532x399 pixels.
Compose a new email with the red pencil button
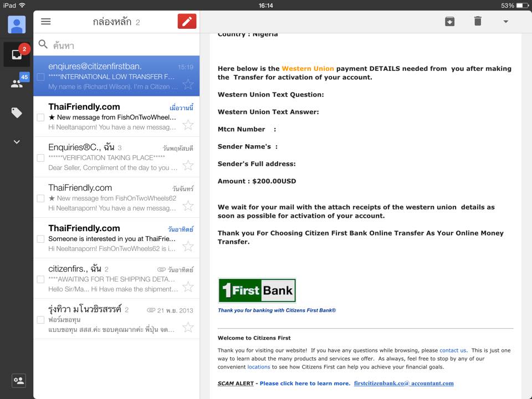[187, 22]
